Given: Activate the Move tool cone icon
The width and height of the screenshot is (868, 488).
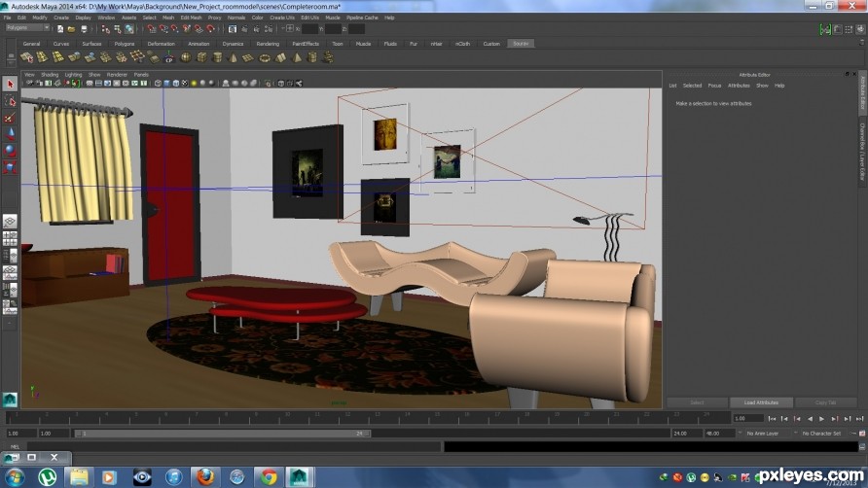Looking at the screenshot, I should [x=10, y=134].
